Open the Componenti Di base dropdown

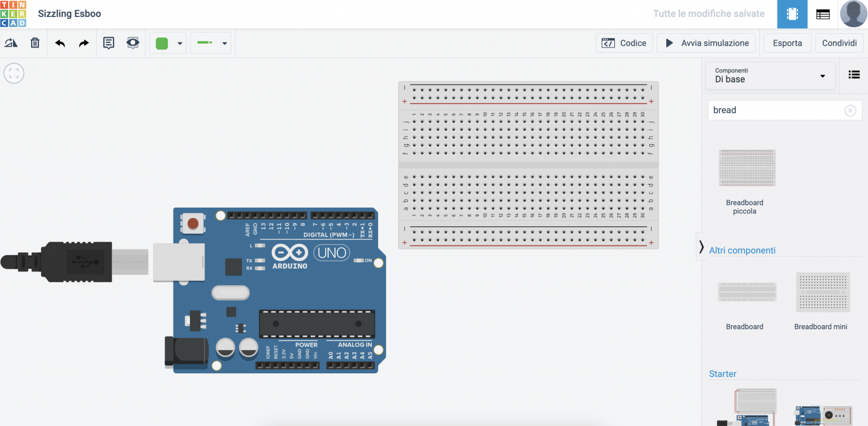click(x=770, y=75)
